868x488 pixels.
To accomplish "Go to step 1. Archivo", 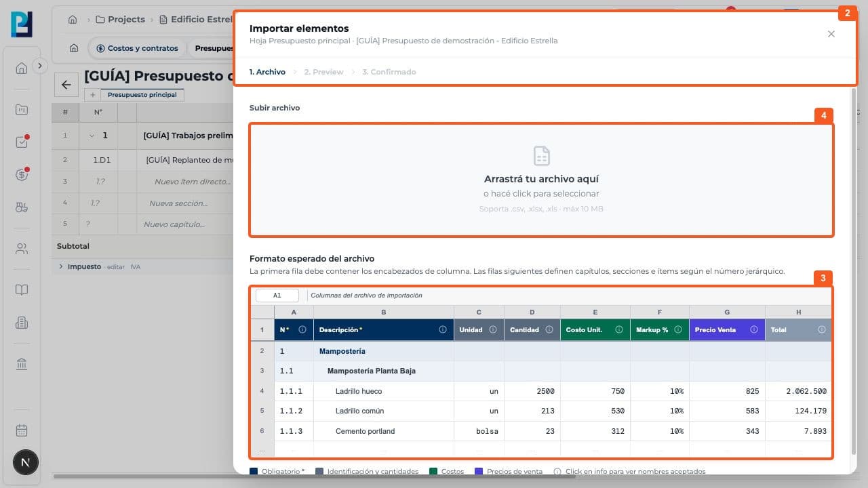I will pos(267,72).
